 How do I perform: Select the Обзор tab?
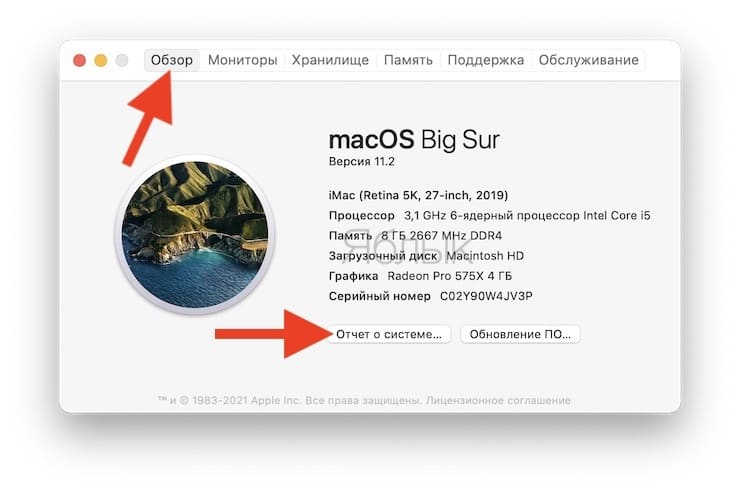[172, 60]
